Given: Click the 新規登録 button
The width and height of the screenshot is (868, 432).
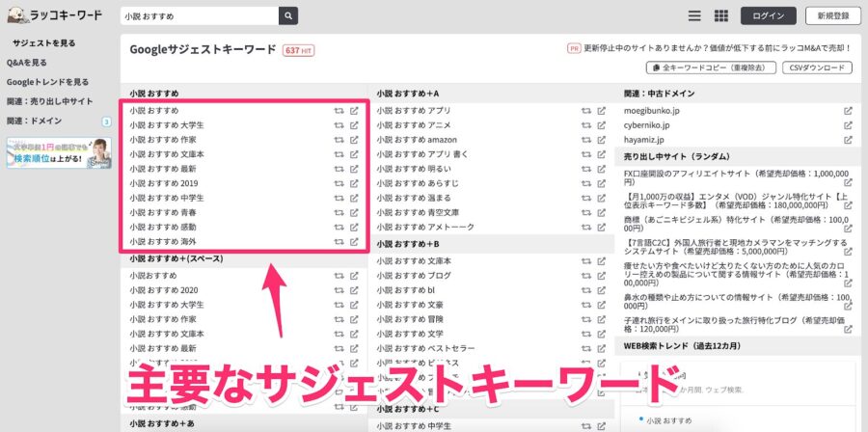Looking at the screenshot, I should (833, 16).
